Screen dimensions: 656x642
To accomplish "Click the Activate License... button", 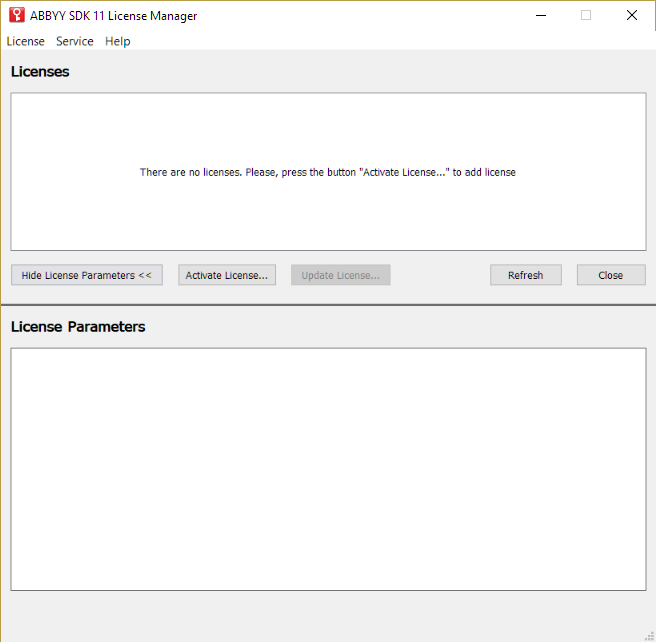I will 227,275.
